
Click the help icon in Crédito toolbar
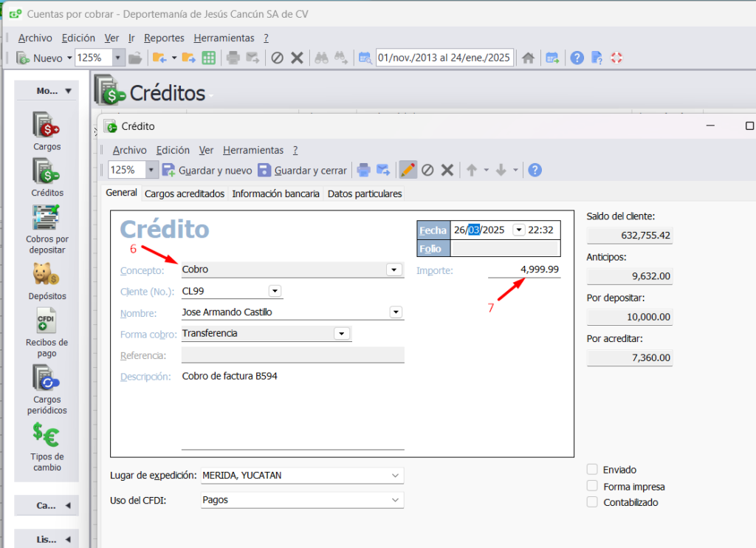coord(535,170)
